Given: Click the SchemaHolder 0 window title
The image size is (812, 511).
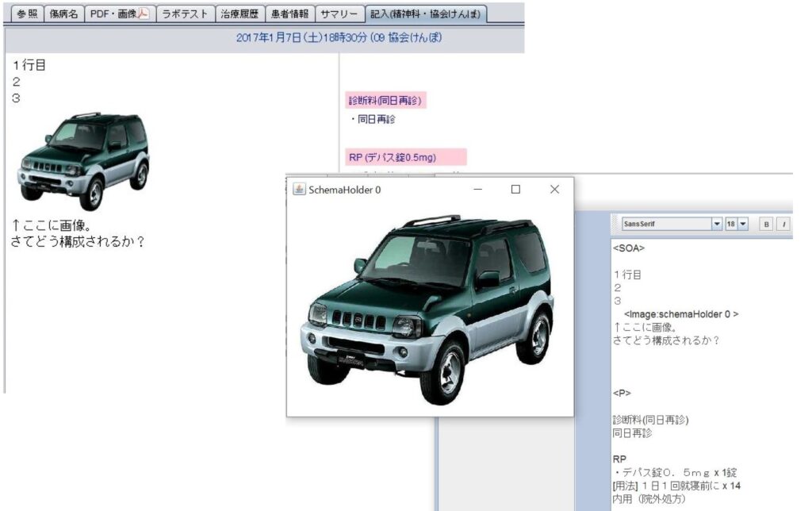Looking at the screenshot, I should (344, 190).
